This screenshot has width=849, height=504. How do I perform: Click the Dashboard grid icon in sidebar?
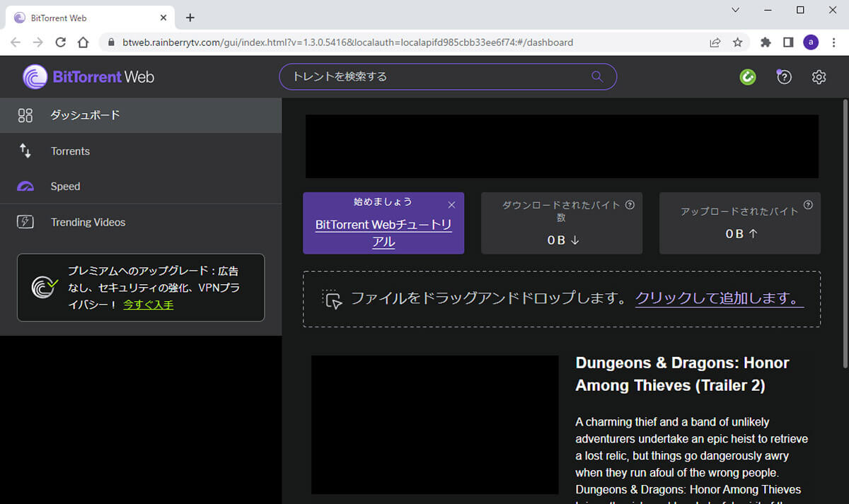click(x=25, y=115)
